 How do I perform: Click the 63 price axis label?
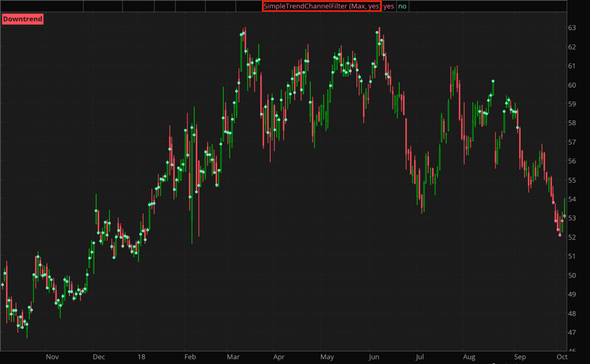572,28
